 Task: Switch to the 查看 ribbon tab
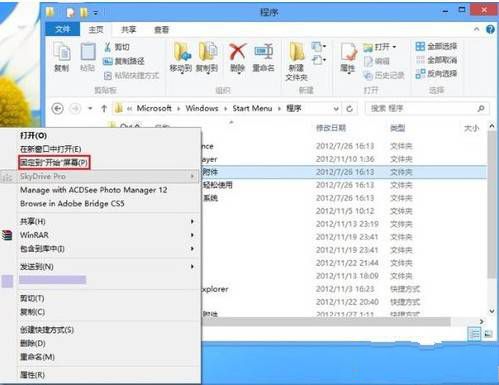click(x=161, y=30)
